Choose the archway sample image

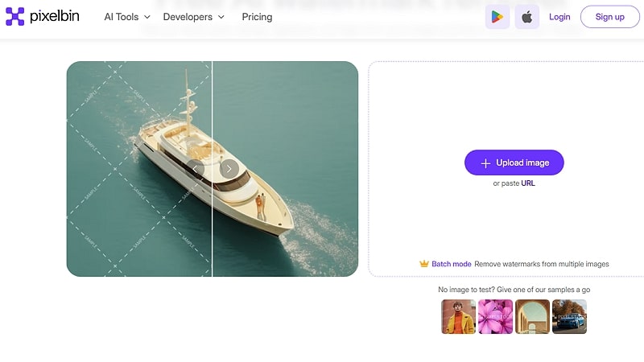click(532, 316)
